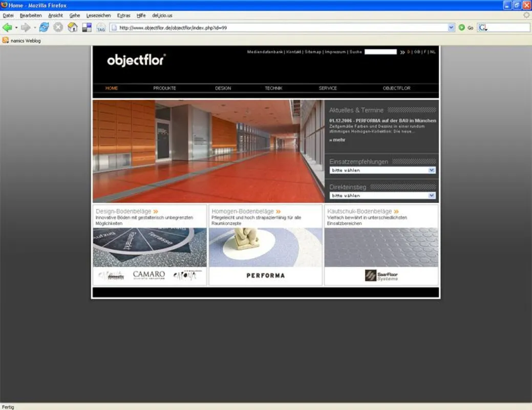Select OBJECTFLOR in site navigation

pos(397,88)
